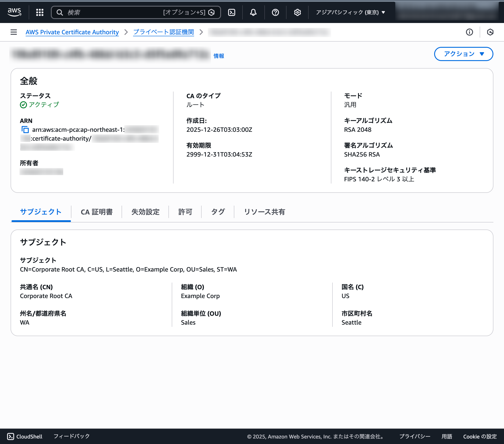Expand the search options shortcut control
This screenshot has height=444, width=504.
tap(184, 12)
